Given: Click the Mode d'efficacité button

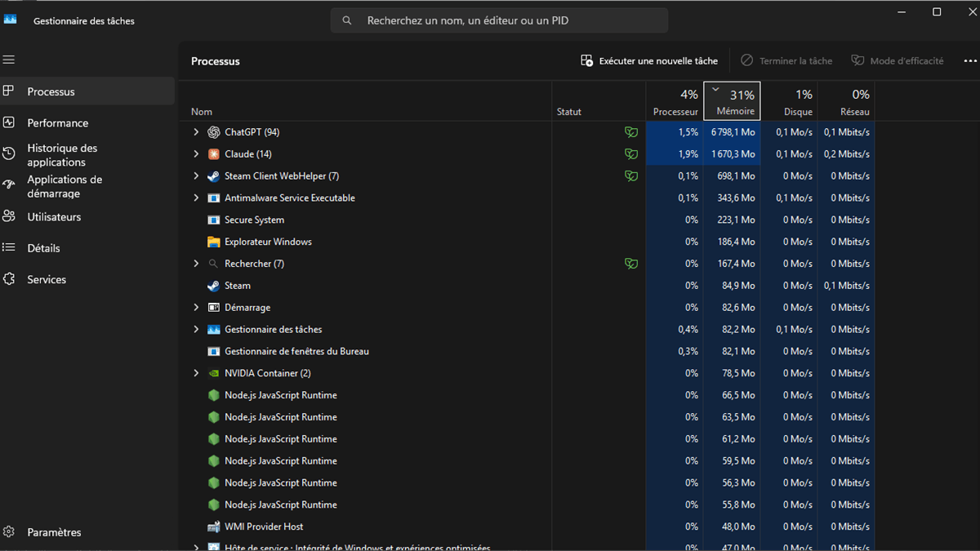Looking at the screenshot, I should pos(898,61).
